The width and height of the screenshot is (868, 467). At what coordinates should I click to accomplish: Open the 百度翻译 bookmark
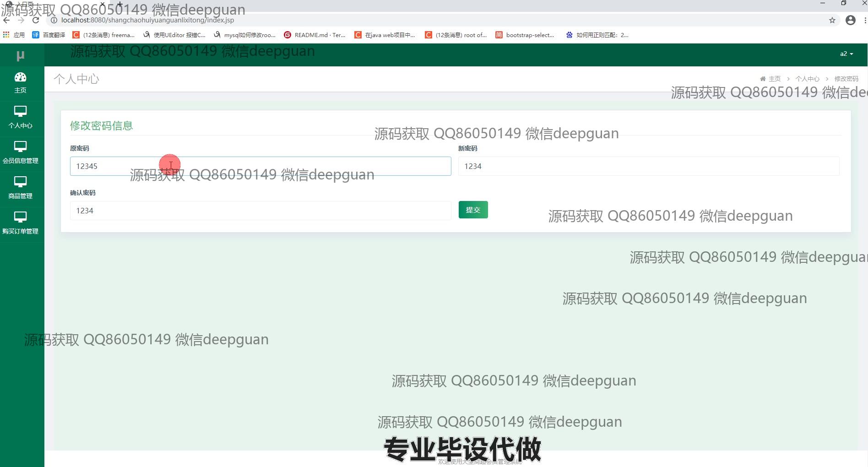point(49,35)
